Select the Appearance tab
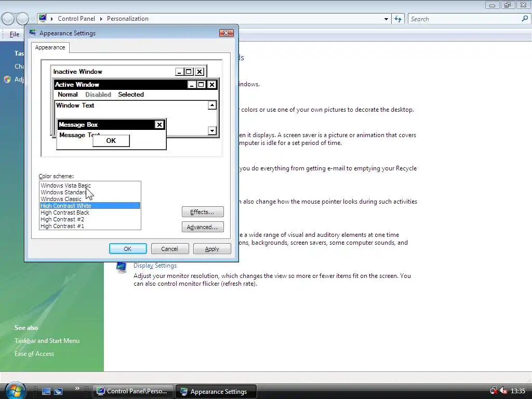The height and width of the screenshot is (399, 532). (x=50, y=47)
